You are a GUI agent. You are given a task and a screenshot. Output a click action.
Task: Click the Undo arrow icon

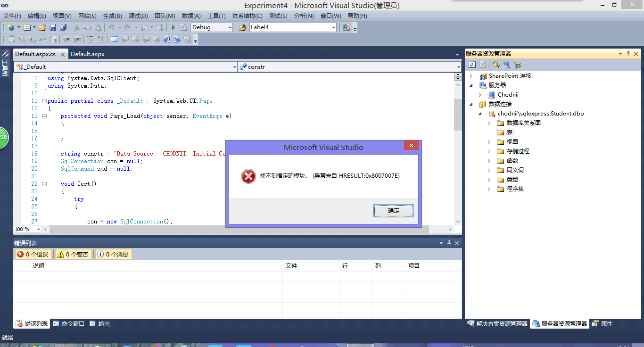coord(111,27)
